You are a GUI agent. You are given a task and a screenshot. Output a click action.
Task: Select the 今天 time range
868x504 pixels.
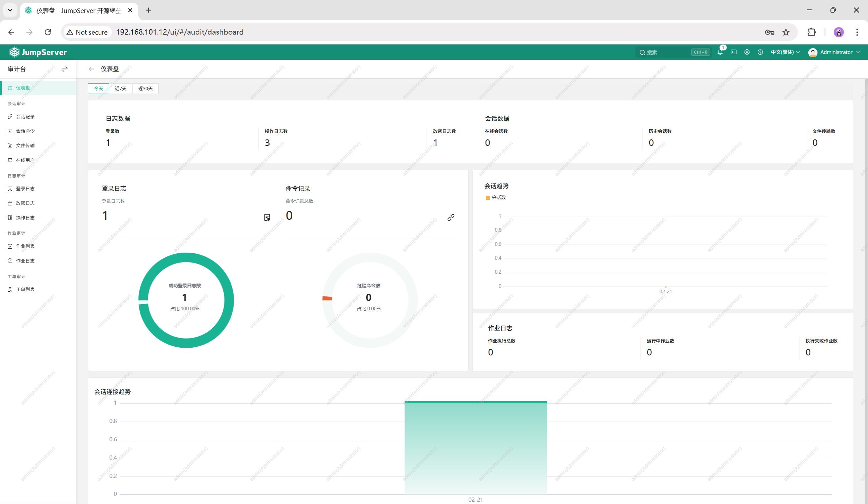click(x=99, y=89)
